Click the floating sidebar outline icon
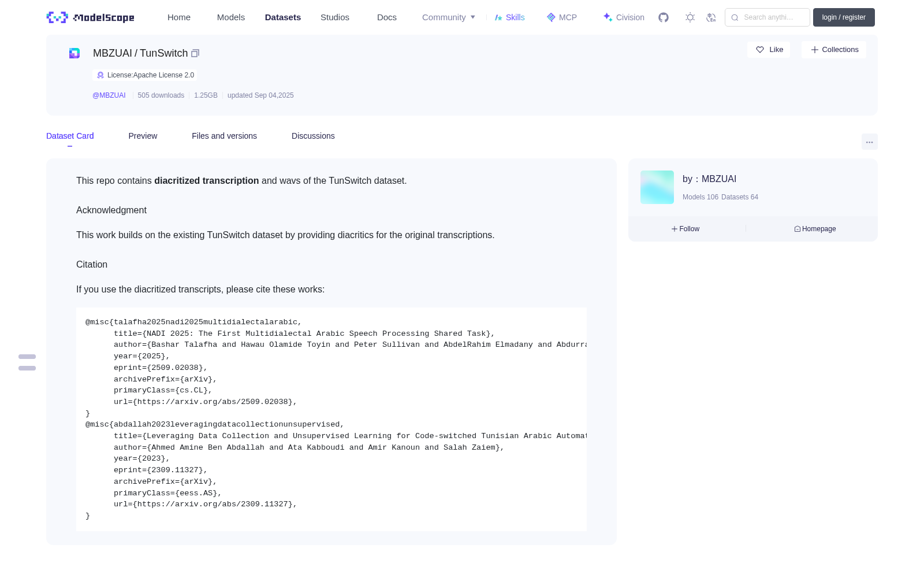The width and height of the screenshot is (924, 578). pos(27,362)
